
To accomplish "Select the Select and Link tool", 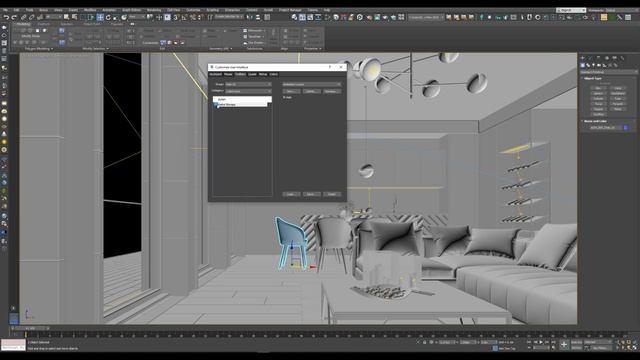I will pyautogui.click(x=24, y=18).
